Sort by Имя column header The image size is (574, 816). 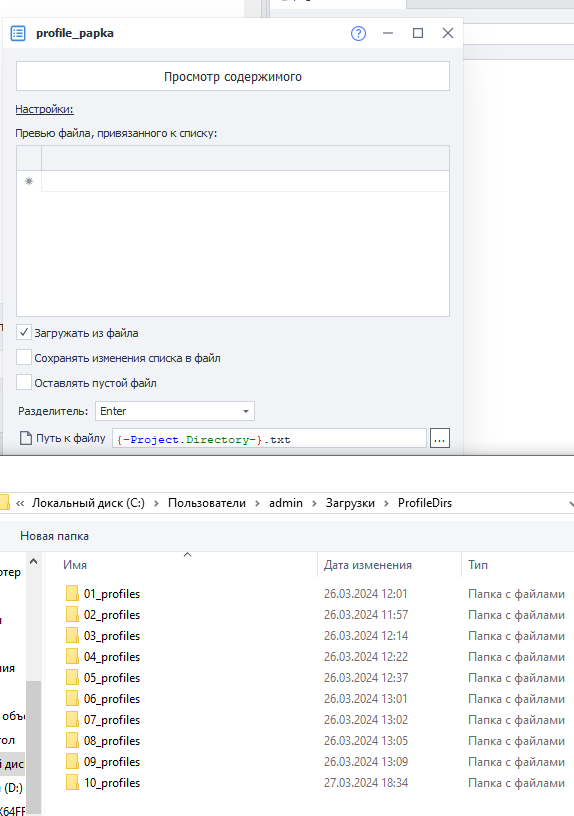pyautogui.click(x=75, y=565)
